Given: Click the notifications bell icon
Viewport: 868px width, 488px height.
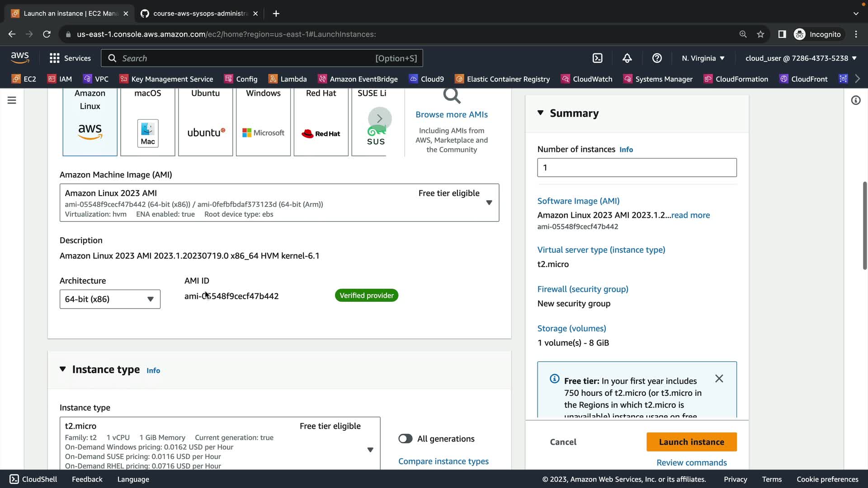Looking at the screenshot, I should (x=627, y=58).
